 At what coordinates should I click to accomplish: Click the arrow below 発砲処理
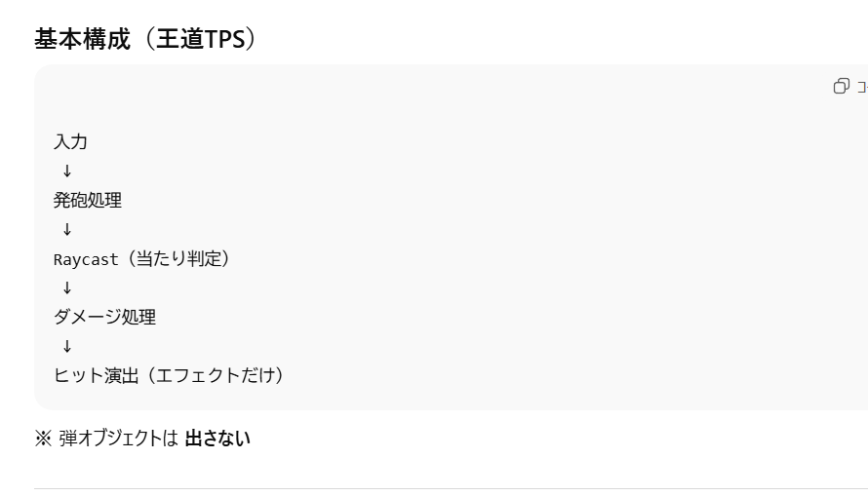tap(67, 229)
